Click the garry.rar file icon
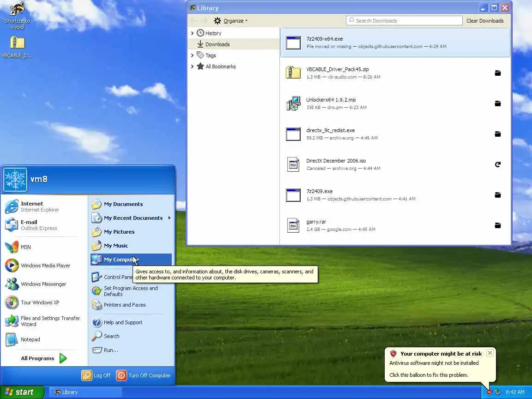The height and width of the screenshot is (399, 532). pos(293,226)
